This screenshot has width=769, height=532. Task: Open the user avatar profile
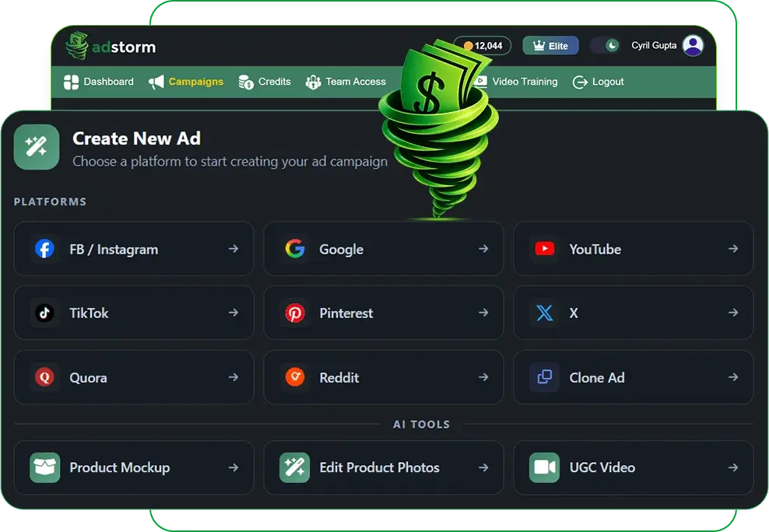click(x=693, y=45)
